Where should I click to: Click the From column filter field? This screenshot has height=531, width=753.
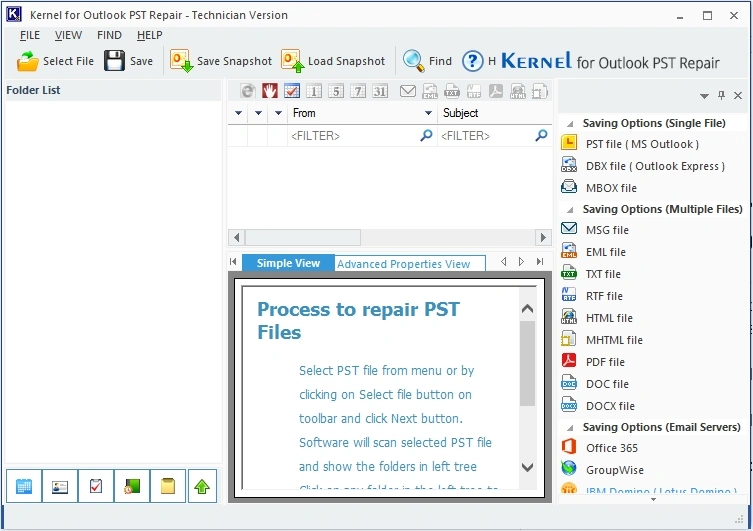361,136
